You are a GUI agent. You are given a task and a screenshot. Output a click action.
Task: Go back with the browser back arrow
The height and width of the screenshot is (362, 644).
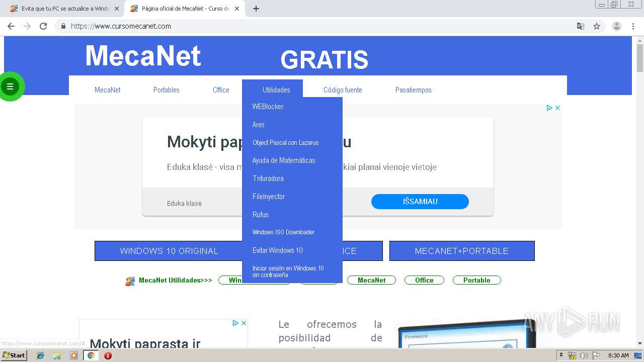point(11,26)
